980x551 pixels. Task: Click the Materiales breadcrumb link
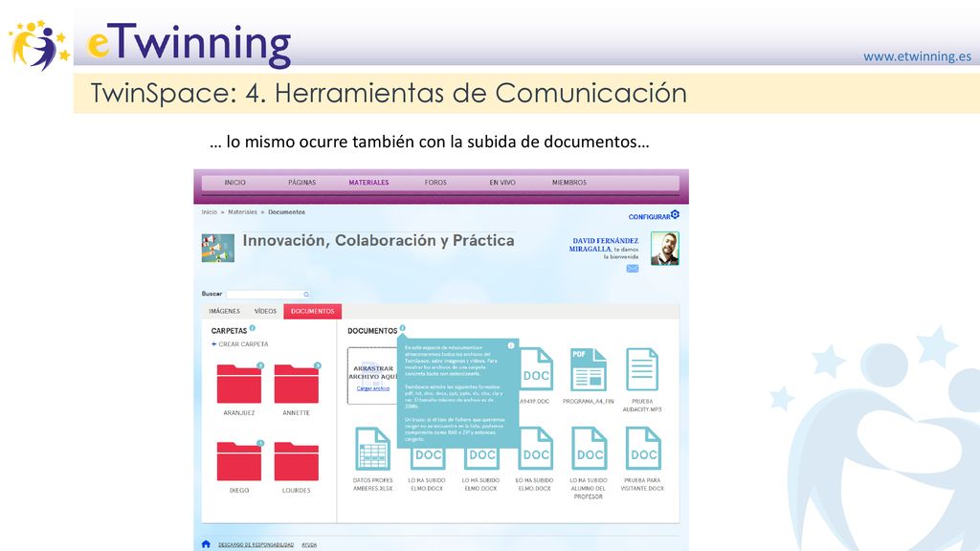pos(242,212)
